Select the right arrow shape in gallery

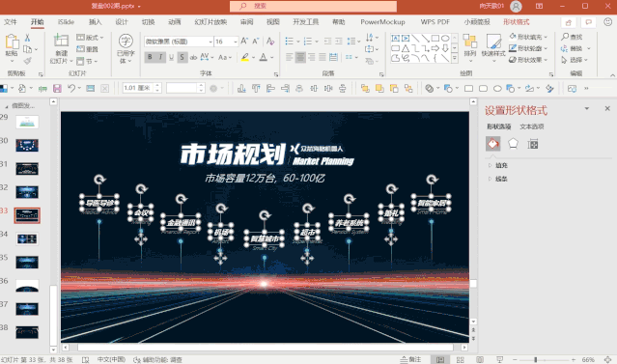(x=435, y=48)
